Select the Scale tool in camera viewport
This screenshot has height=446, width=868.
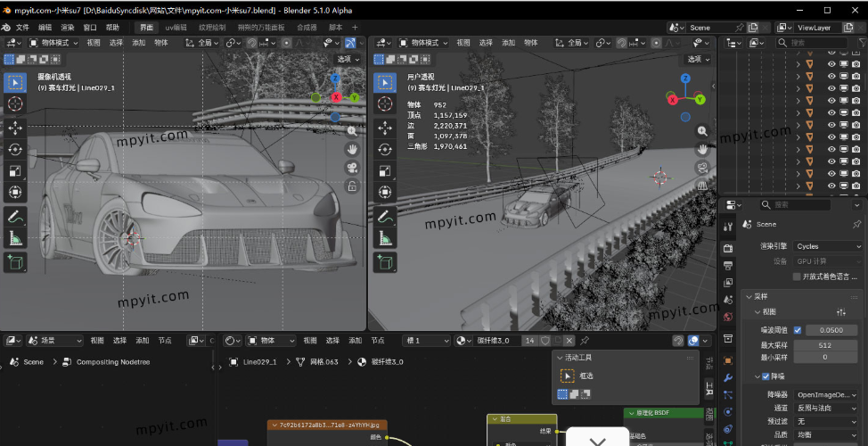tap(15, 171)
